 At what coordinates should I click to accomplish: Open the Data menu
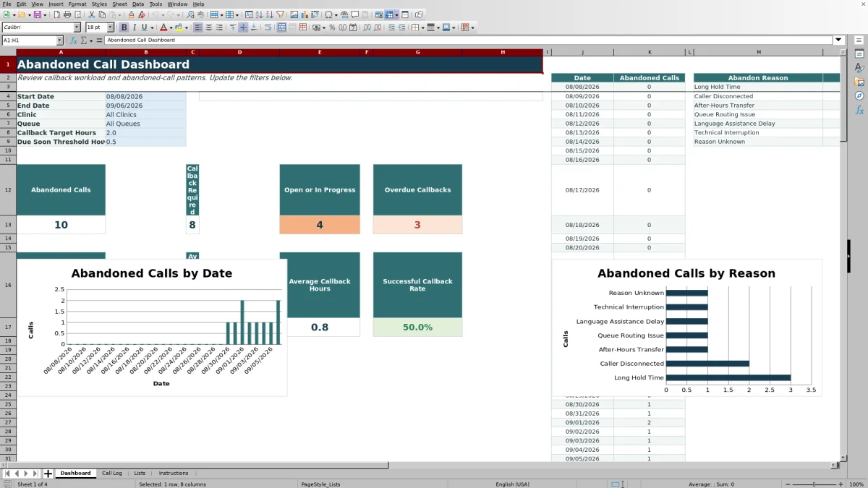[137, 4]
